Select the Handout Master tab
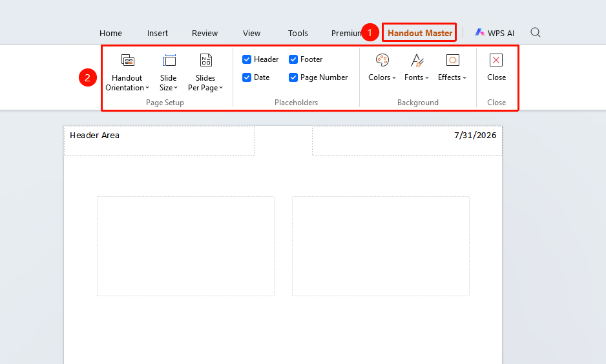The height and width of the screenshot is (364, 606). coord(420,33)
